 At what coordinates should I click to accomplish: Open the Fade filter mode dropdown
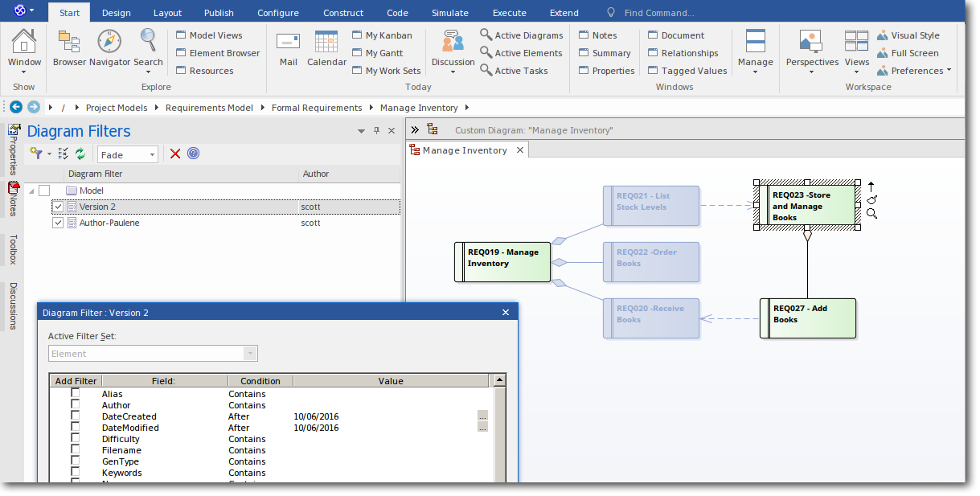tap(152, 153)
